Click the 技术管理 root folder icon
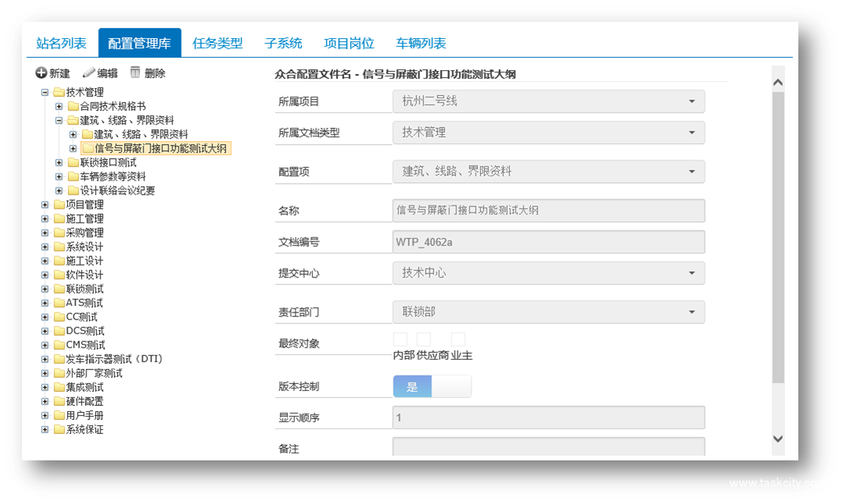This screenshot has height=504, width=842. point(59,93)
